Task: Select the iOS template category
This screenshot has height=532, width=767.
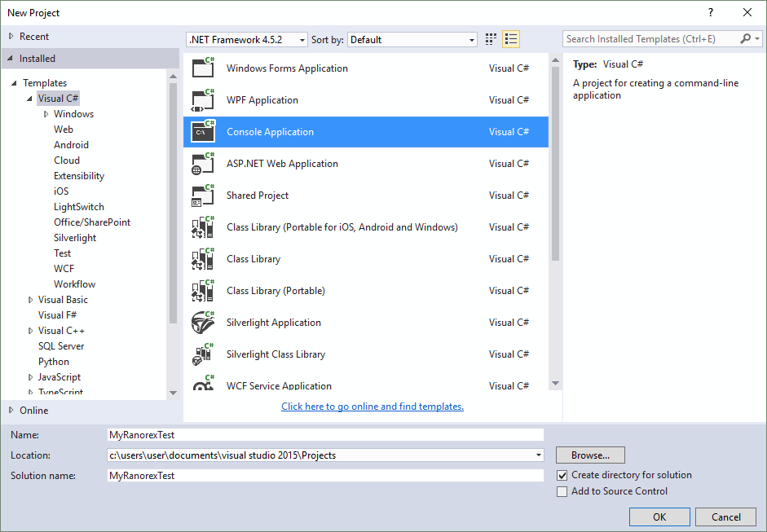Action: (61, 191)
